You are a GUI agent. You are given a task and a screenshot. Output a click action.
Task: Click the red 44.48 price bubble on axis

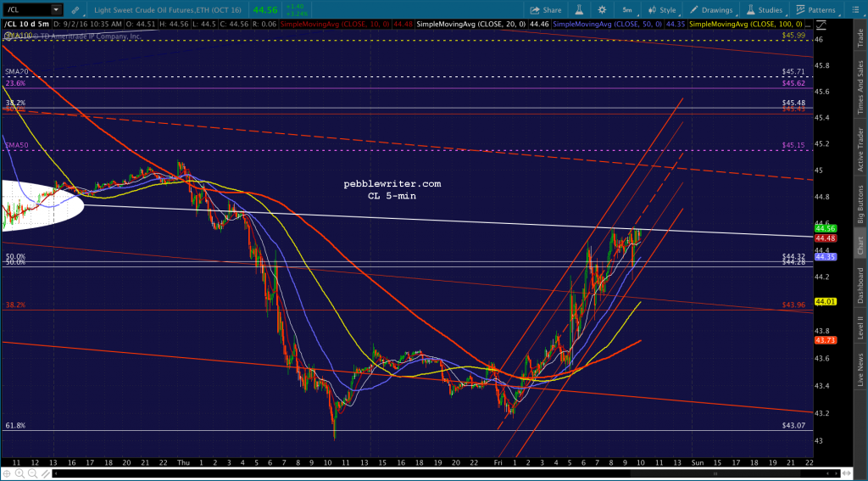(x=826, y=238)
